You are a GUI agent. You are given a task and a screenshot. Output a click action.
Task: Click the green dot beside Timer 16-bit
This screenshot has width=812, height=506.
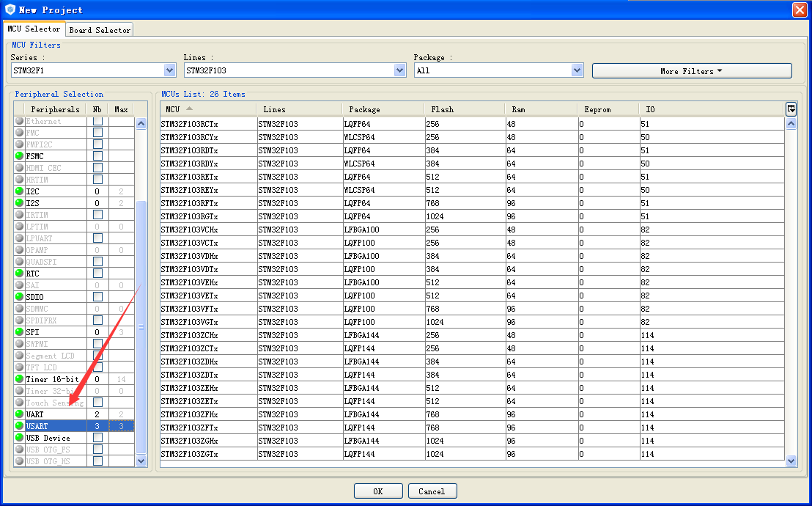19,378
